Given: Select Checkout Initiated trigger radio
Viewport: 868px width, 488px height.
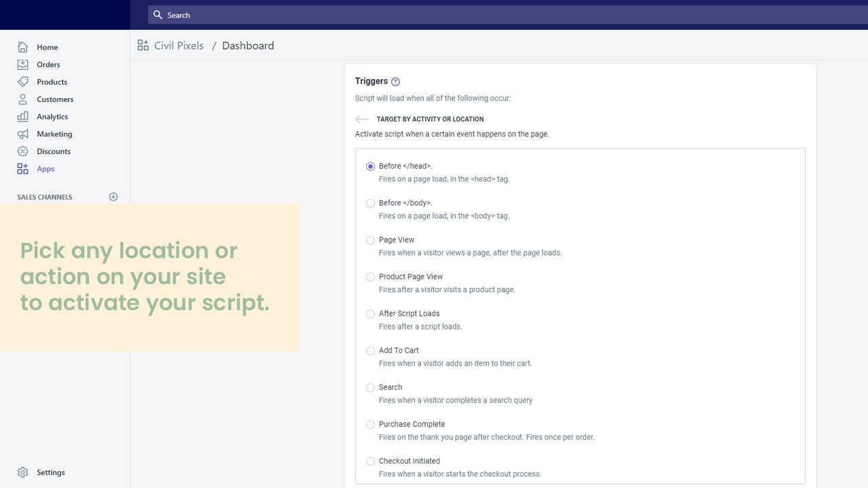Looking at the screenshot, I should [370, 462].
